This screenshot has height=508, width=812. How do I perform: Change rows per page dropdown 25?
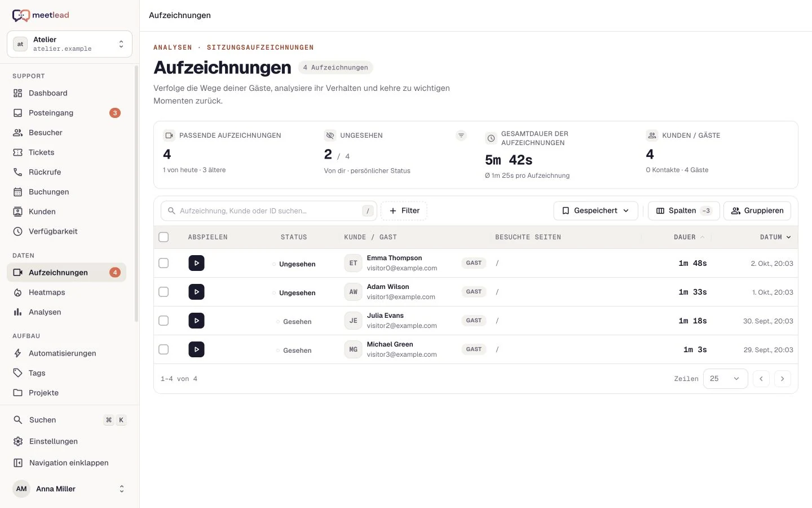coord(725,379)
